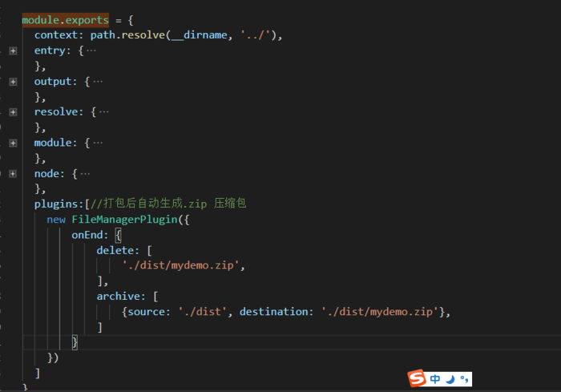
Task: Expand the folded resolve block
Action: click(x=13, y=112)
